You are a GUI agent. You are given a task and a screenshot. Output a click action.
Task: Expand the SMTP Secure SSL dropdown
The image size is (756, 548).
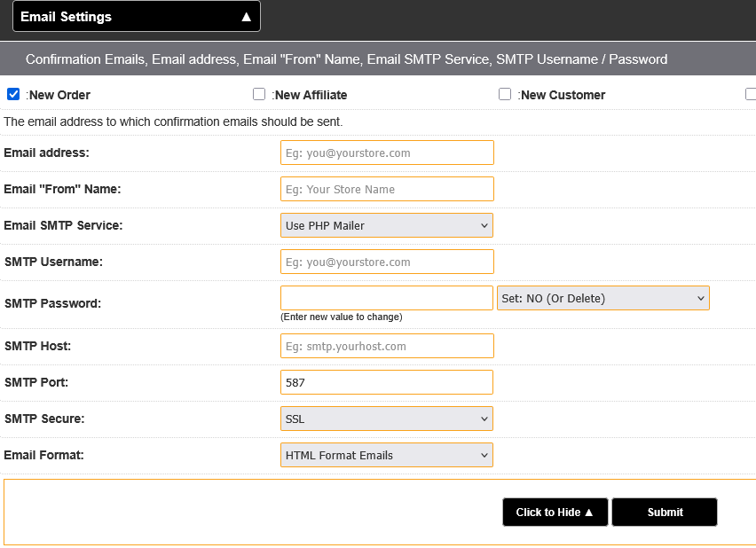coord(387,419)
